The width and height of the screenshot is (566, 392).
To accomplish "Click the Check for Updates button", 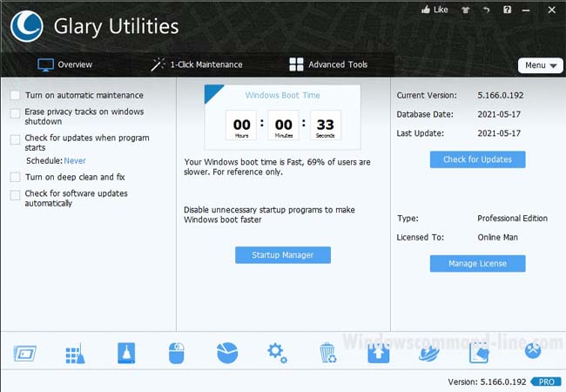I will tap(477, 159).
